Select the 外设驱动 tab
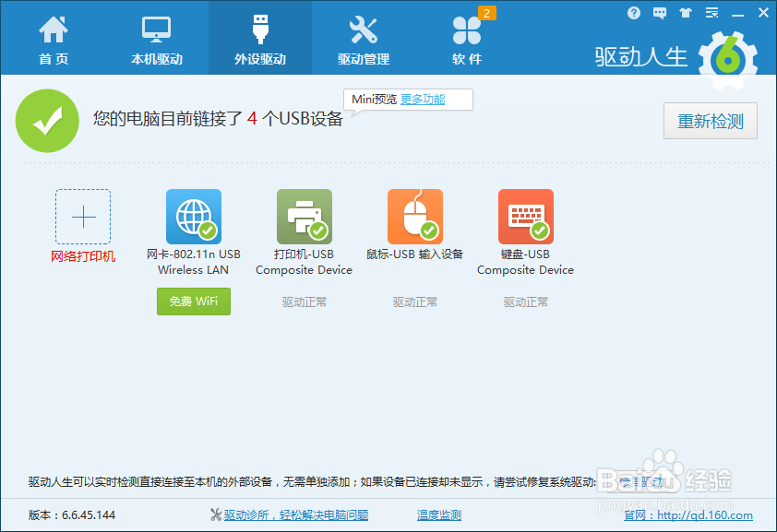The image size is (777, 532). point(260,40)
